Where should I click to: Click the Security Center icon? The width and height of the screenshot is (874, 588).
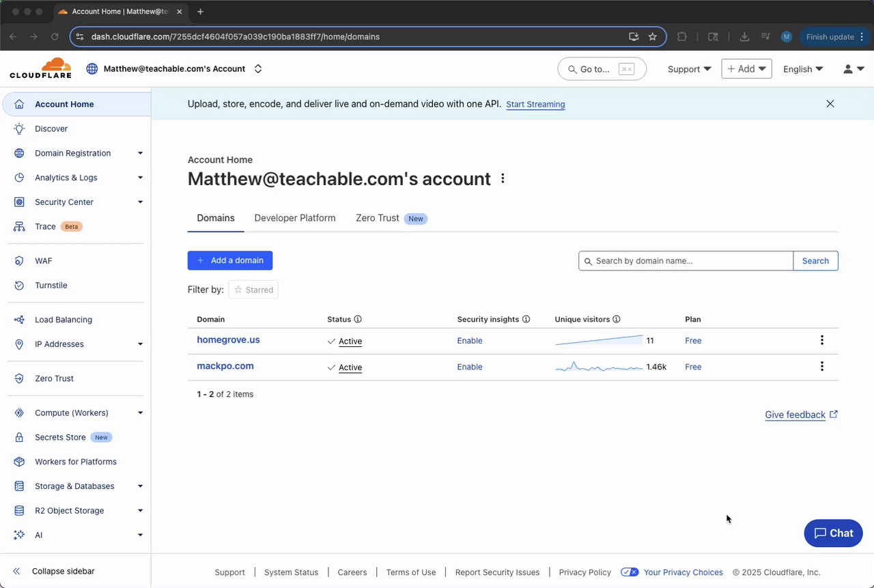(20, 202)
